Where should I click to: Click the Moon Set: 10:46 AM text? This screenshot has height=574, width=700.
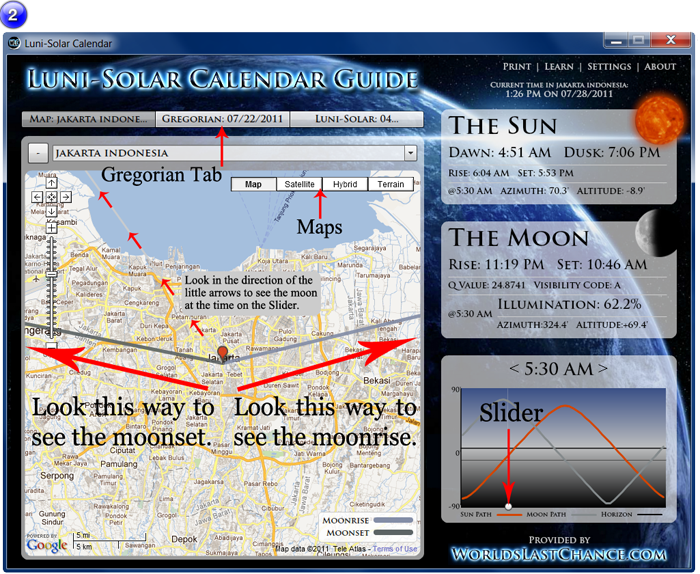click(602, 264)
